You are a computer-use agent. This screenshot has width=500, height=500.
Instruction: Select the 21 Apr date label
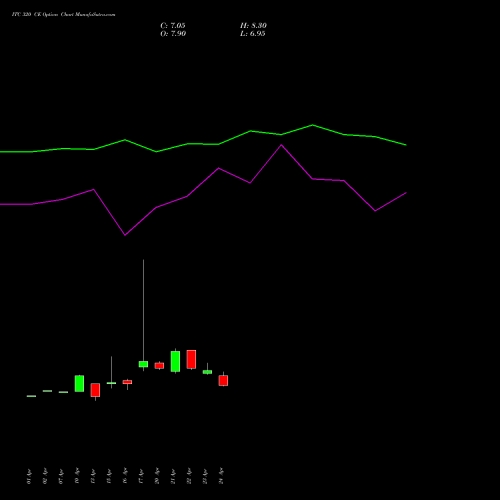pyautogui.click(x=173, y=476)
